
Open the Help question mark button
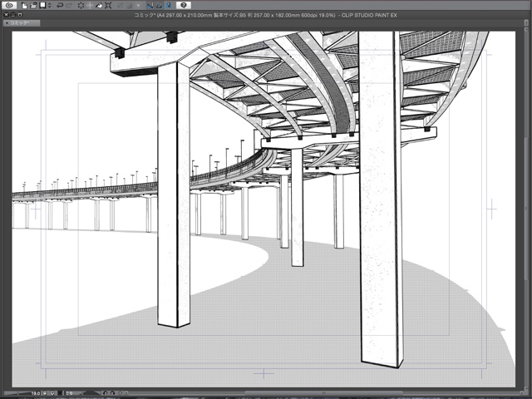point(184,5)
